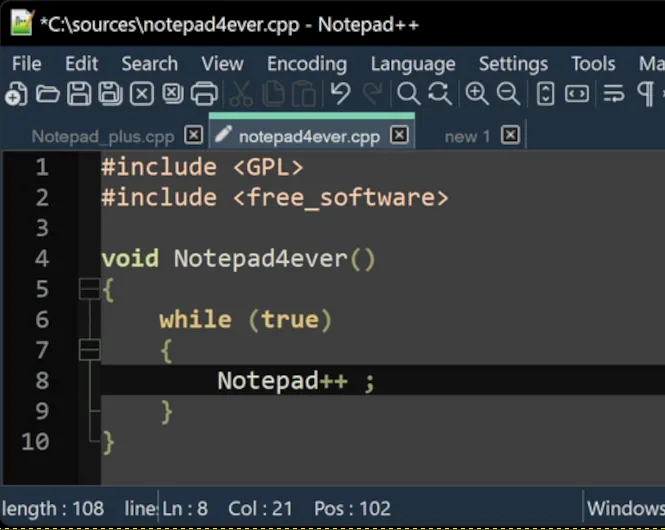Save the current file using toolbar icon

coord(78,95)
